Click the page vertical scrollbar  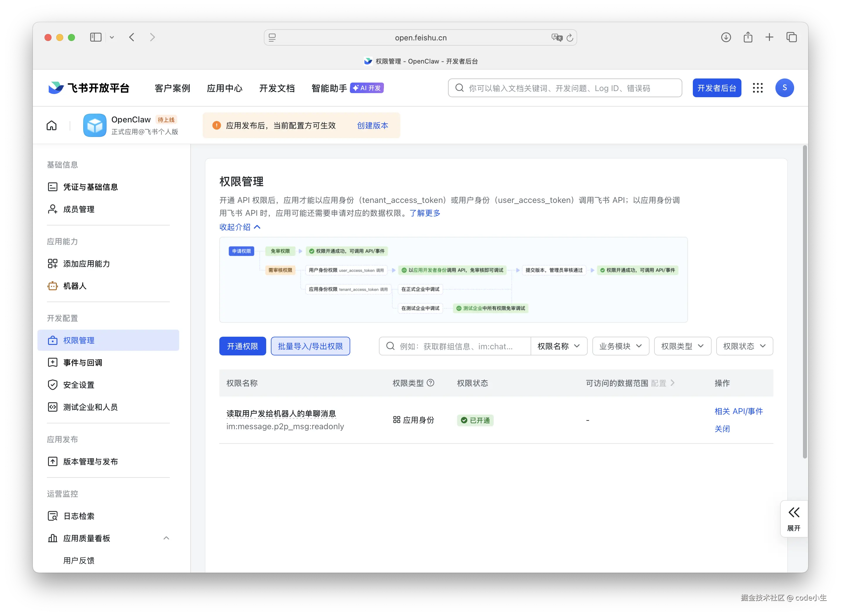click(x=805, y=302)
